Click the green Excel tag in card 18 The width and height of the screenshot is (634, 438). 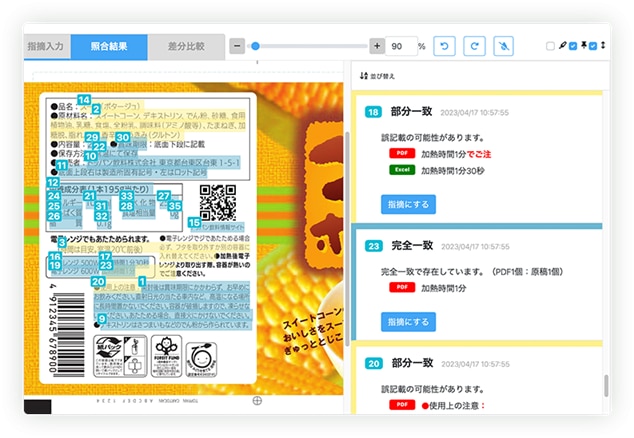click(402, 170)
